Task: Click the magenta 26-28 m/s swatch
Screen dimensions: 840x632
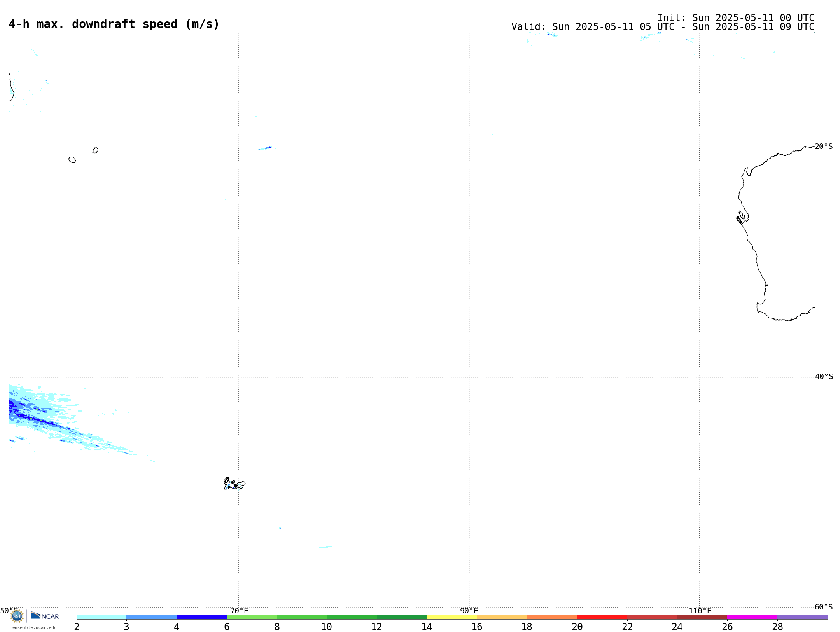Action: tap(752, 617)
